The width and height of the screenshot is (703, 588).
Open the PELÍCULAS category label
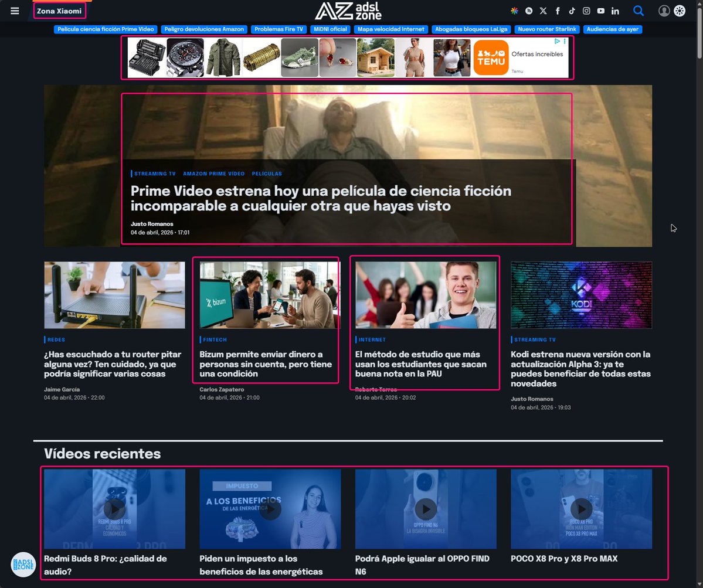(x=267, y=174)
